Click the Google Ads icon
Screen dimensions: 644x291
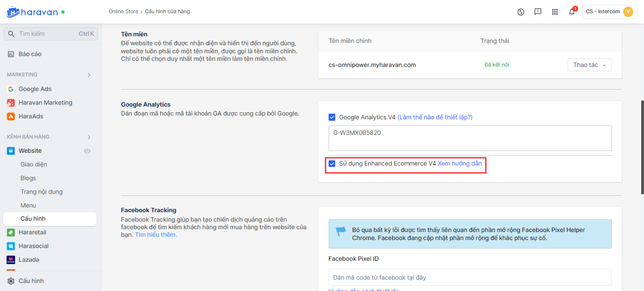click(x=11, y=89)
